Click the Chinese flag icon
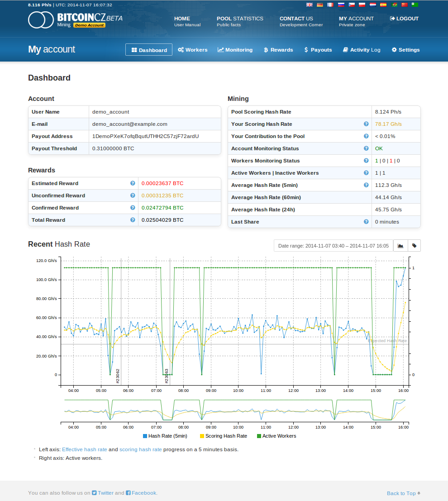Screen dimensions: 448x501 (405, 5)
